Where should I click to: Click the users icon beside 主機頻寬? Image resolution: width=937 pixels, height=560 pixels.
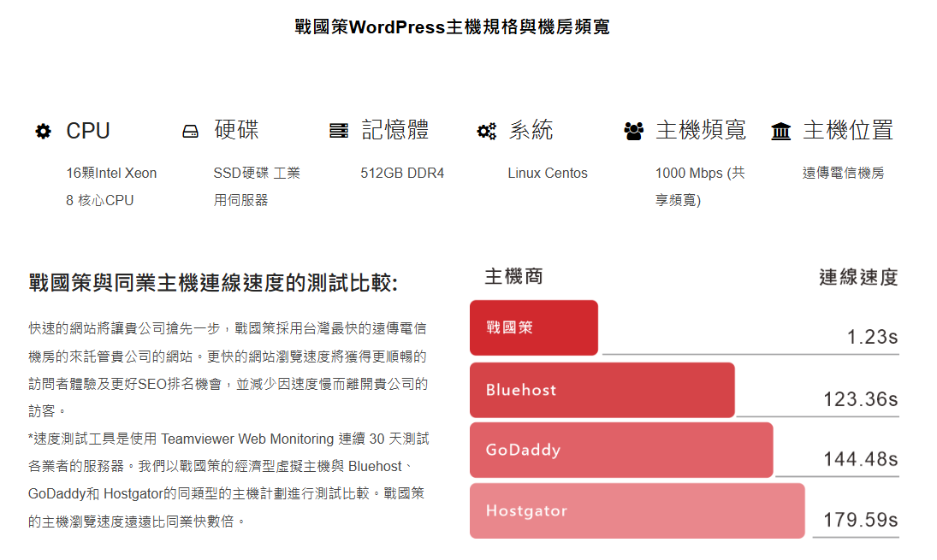(633, 131)
